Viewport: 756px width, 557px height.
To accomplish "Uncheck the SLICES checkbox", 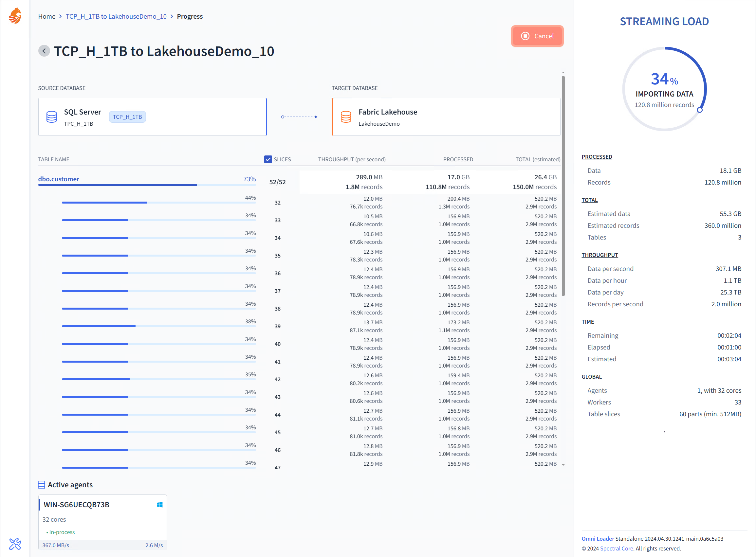I will [268, 159].
